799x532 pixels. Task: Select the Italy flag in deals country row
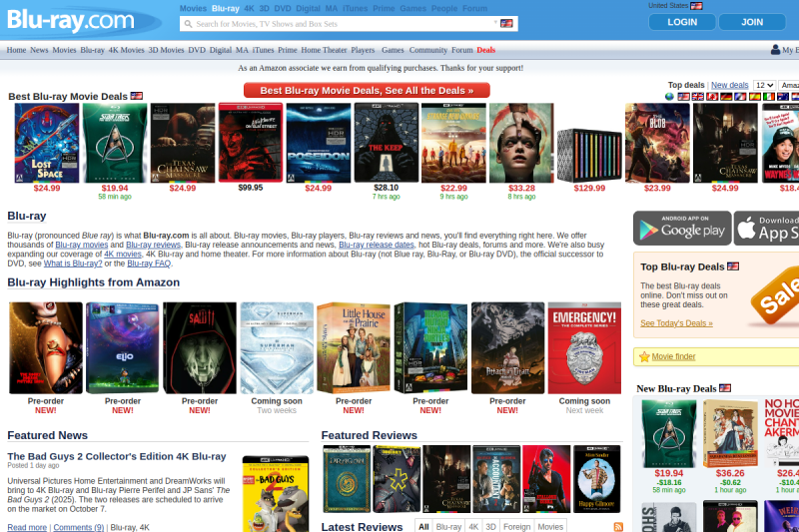pos(768,97)
